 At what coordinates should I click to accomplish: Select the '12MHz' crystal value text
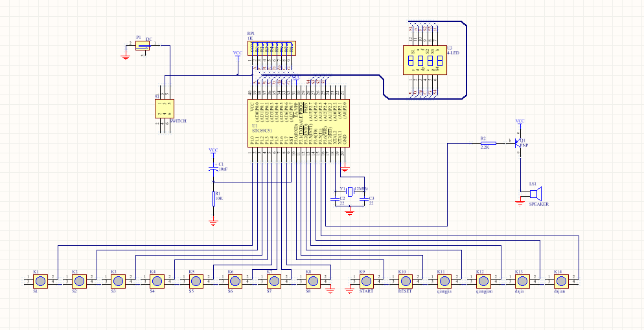point(362,188)
